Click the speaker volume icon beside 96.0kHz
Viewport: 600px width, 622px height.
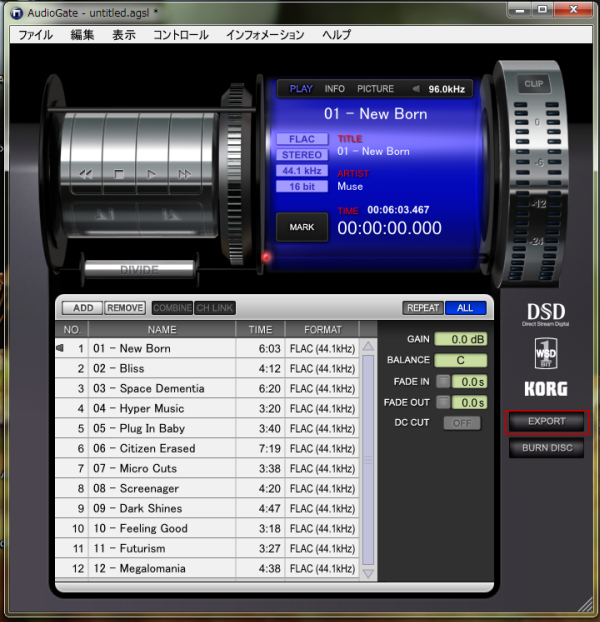416,89
